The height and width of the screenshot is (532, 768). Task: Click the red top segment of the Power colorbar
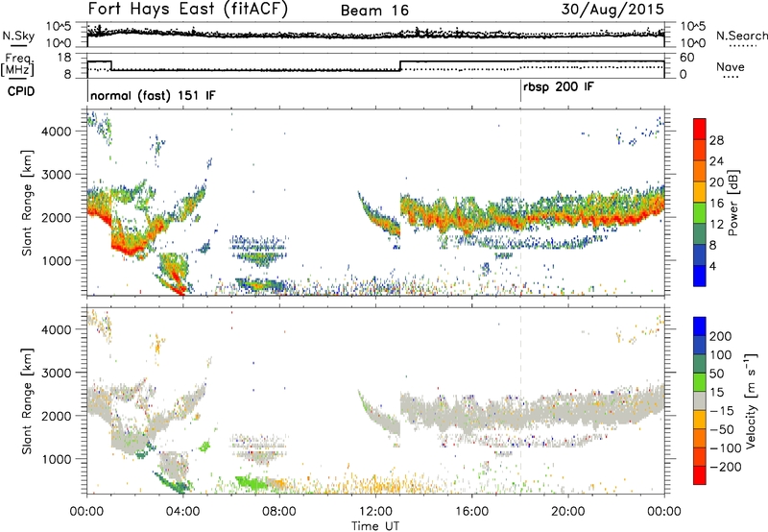point(700,129)
